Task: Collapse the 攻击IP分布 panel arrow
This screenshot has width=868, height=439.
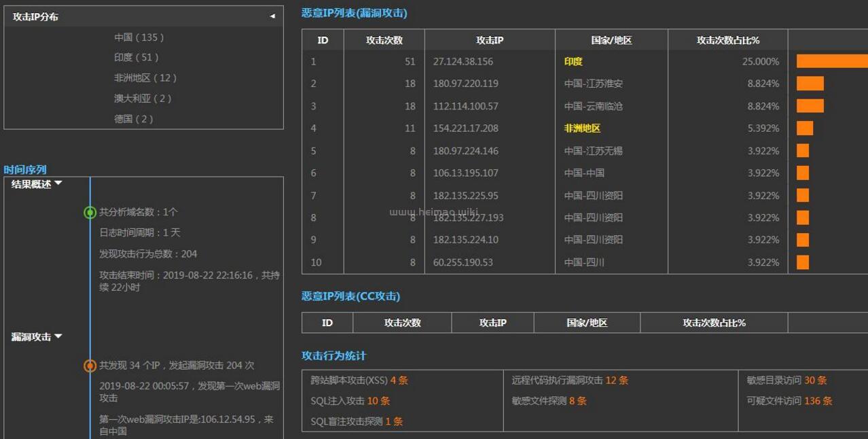Action: [x=272, y=16]
